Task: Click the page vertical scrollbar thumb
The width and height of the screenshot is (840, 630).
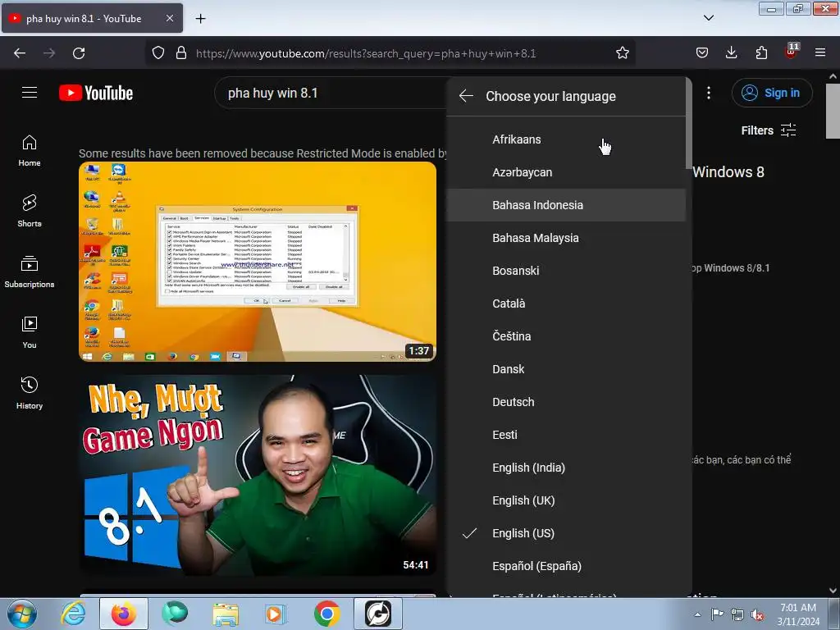Action: [x=833, y=111]
